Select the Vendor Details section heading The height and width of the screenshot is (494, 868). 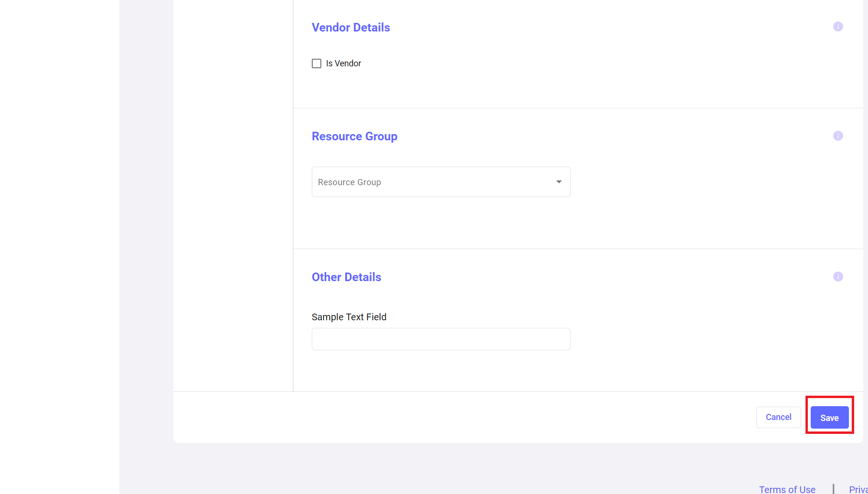point(350,28)
